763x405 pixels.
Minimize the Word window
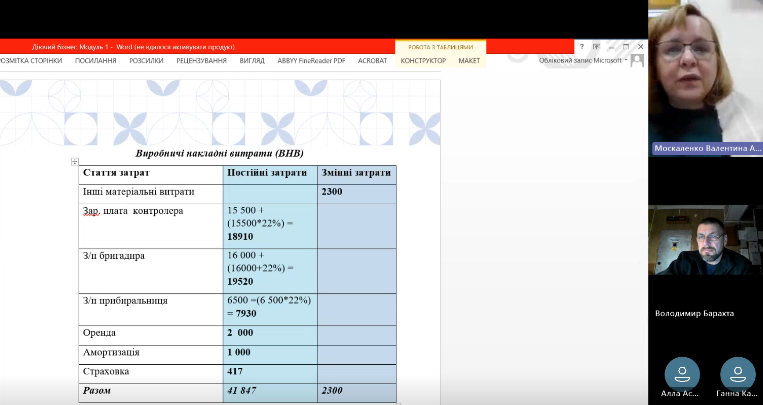pos(612,46)
